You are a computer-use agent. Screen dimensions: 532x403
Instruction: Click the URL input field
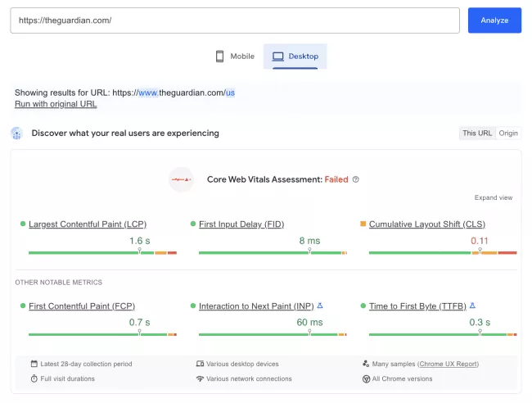point(235,20)
